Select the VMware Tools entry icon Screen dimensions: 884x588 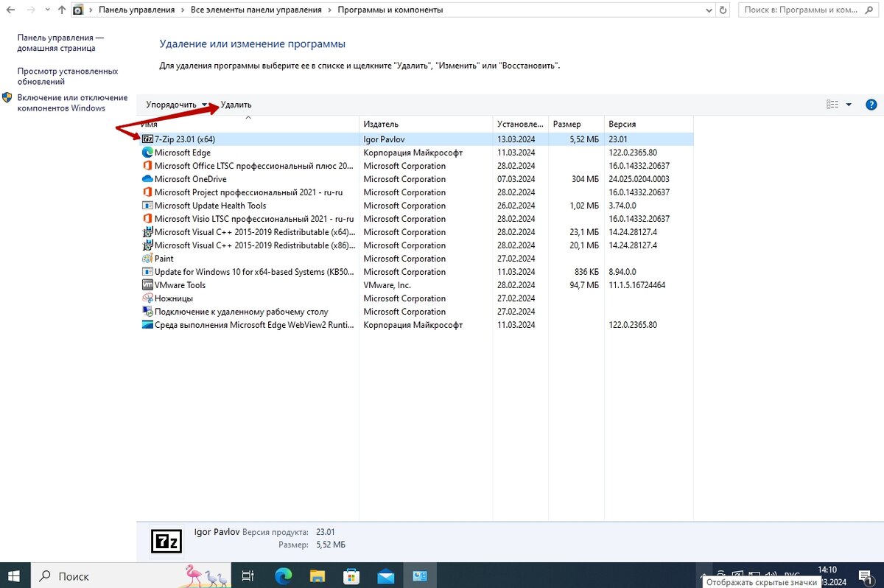148,284
